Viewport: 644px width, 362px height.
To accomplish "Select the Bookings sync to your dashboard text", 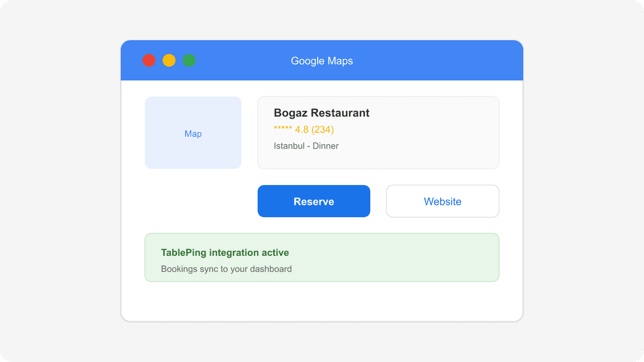I will tap(226, 269).
